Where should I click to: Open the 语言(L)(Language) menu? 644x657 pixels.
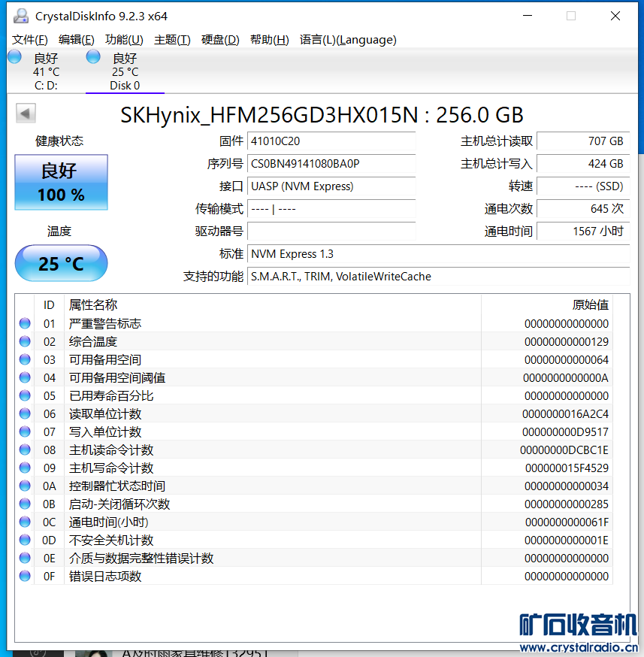tap(347, 40)
